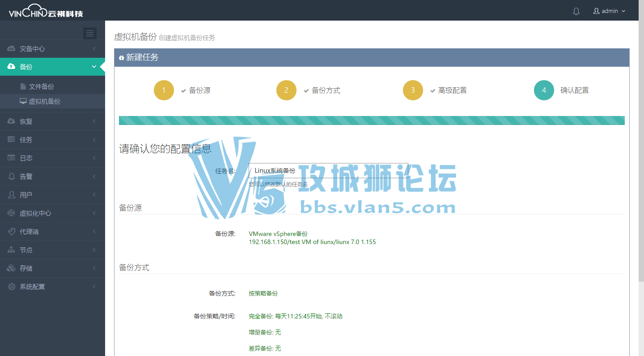Expand the 告警 menu chevron
The image size is (644, 356).
[94, 176]
